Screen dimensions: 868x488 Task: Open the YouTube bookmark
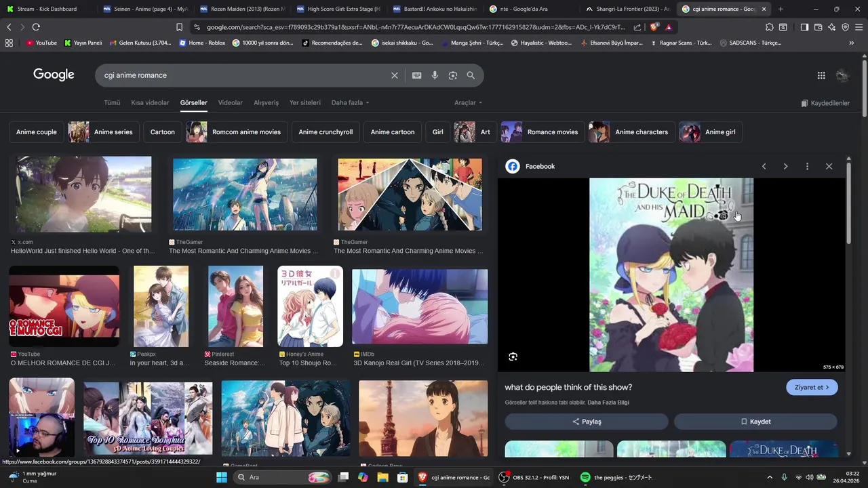click(41, 43)
